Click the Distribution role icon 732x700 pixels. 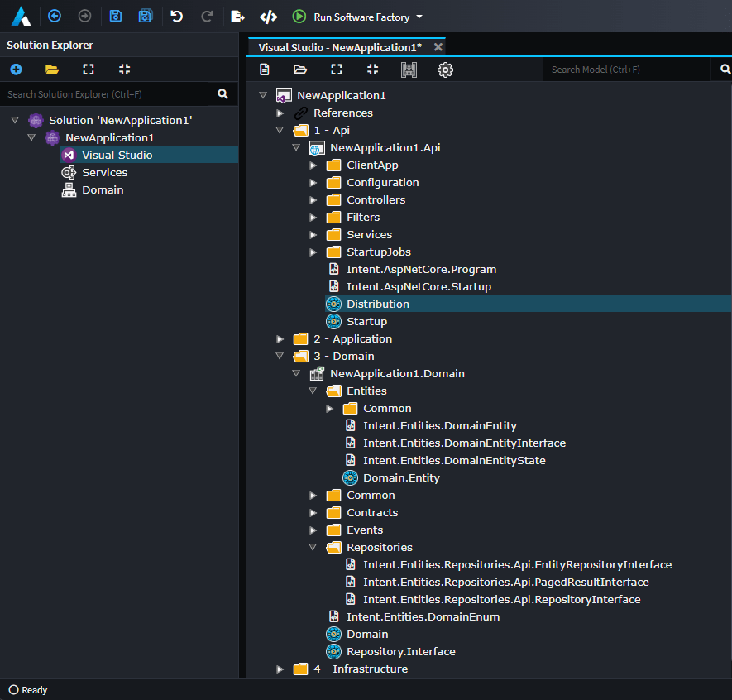(x=333, y=304)
